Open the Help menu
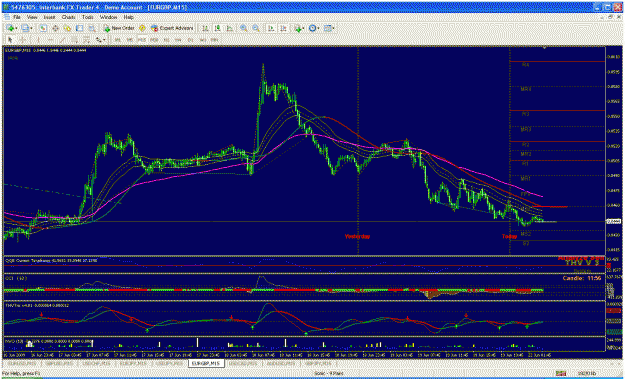The width and height of the screenshot is (625, 379). [128, 17]
